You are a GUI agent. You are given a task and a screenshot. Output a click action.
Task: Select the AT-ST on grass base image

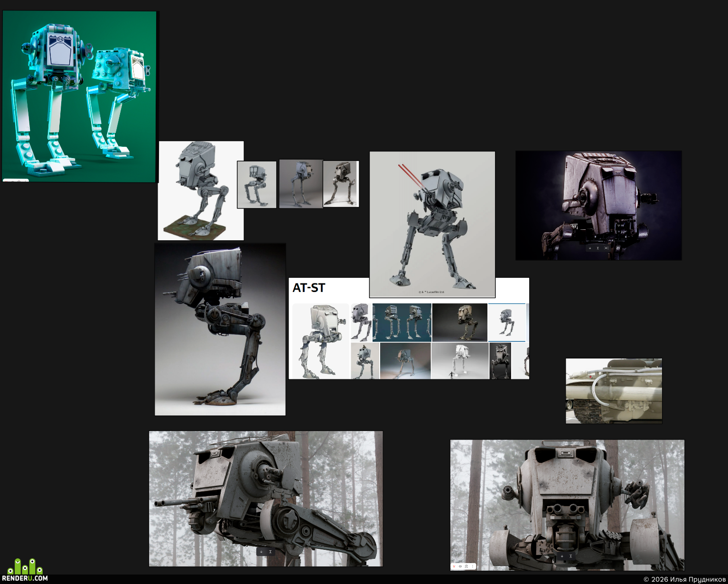tap(201, 190)
